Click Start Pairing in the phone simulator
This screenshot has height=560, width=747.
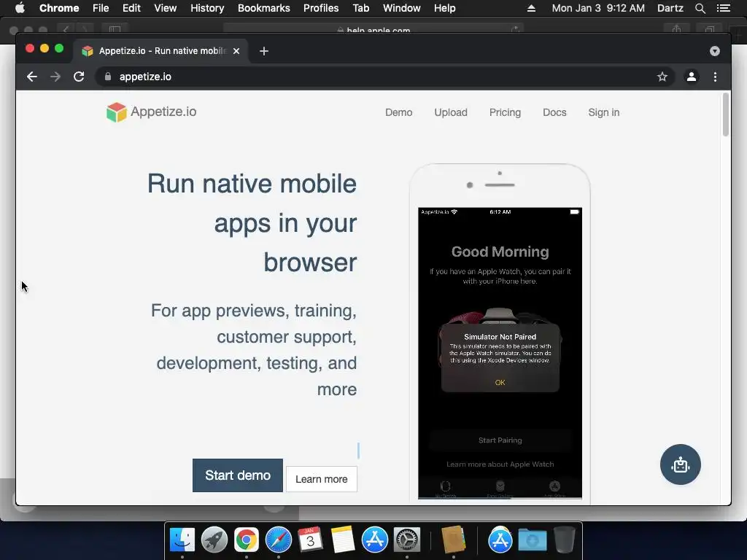[500, 440]
